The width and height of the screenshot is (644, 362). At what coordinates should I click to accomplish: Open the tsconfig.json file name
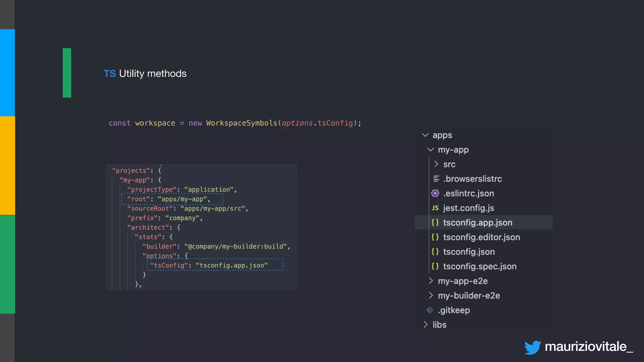pos(469,252)
